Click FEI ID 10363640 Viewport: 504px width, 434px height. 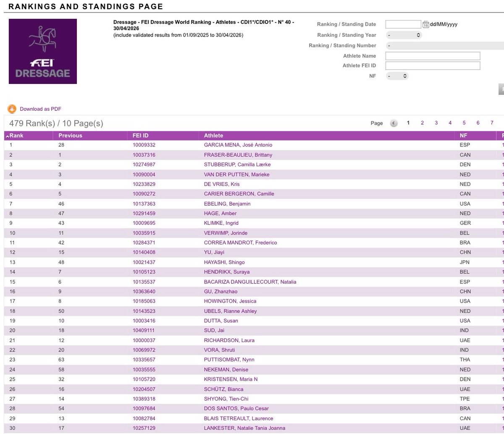(144, 292)
